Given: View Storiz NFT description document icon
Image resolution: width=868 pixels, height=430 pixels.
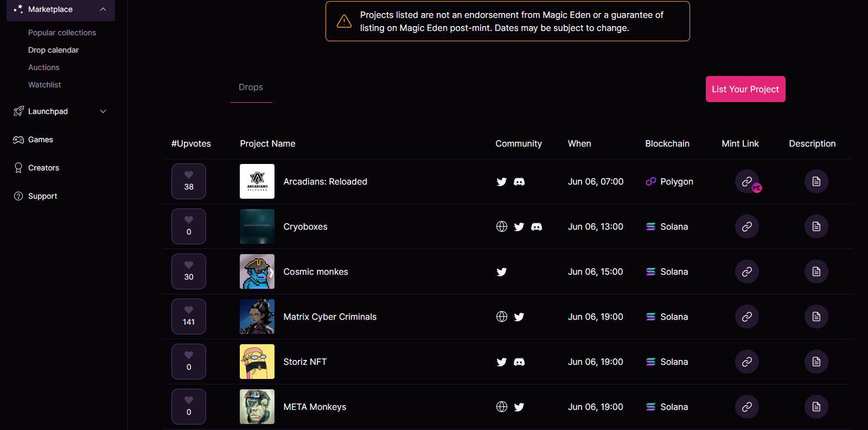Looking at the screenshot, I should tap(816, 362).
